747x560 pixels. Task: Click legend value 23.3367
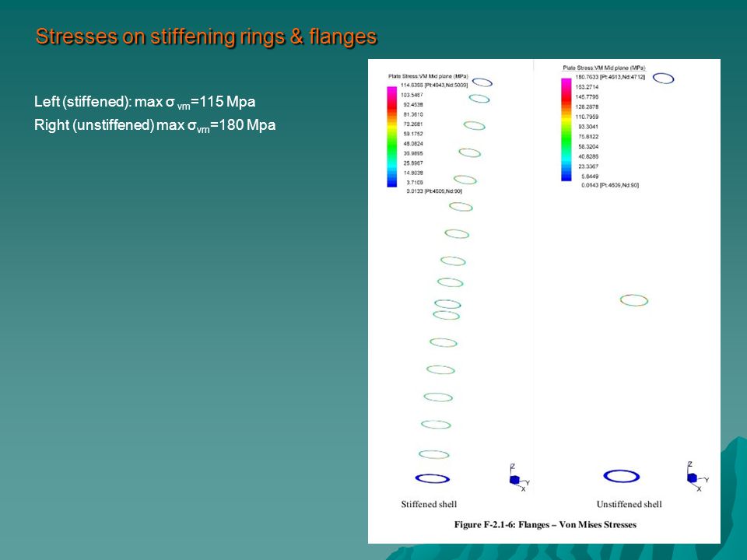pos(588,166)
